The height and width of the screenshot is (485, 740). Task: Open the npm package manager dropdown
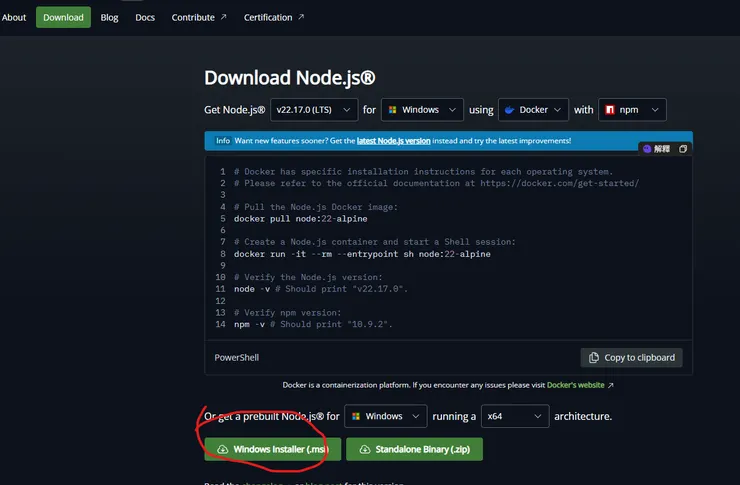[632, 110]
